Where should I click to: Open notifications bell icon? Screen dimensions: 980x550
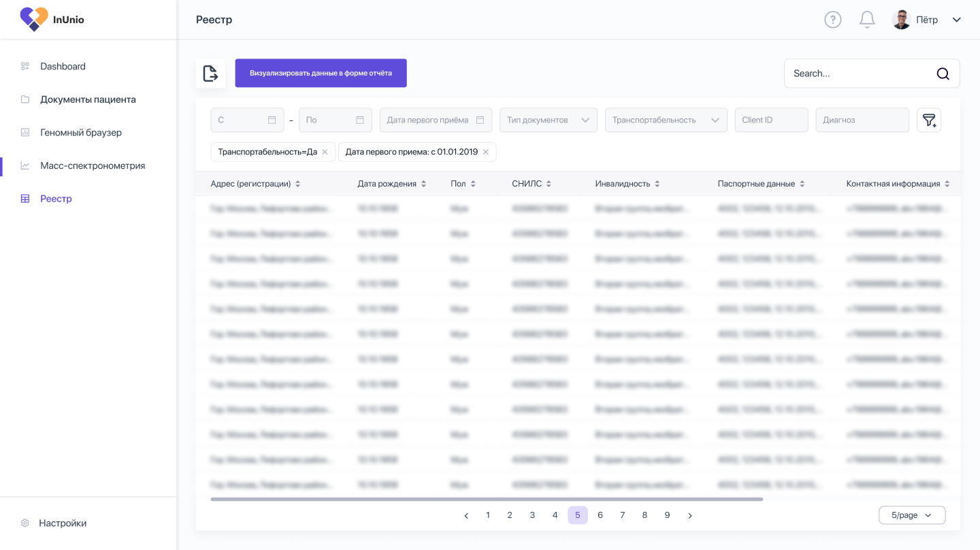click(x=867, y=20)
